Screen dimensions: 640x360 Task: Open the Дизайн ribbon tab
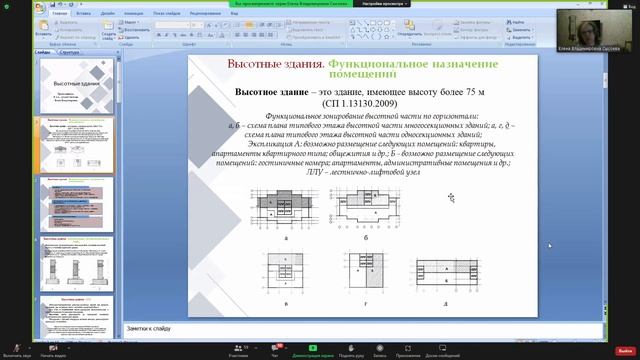tap(108, 13)
